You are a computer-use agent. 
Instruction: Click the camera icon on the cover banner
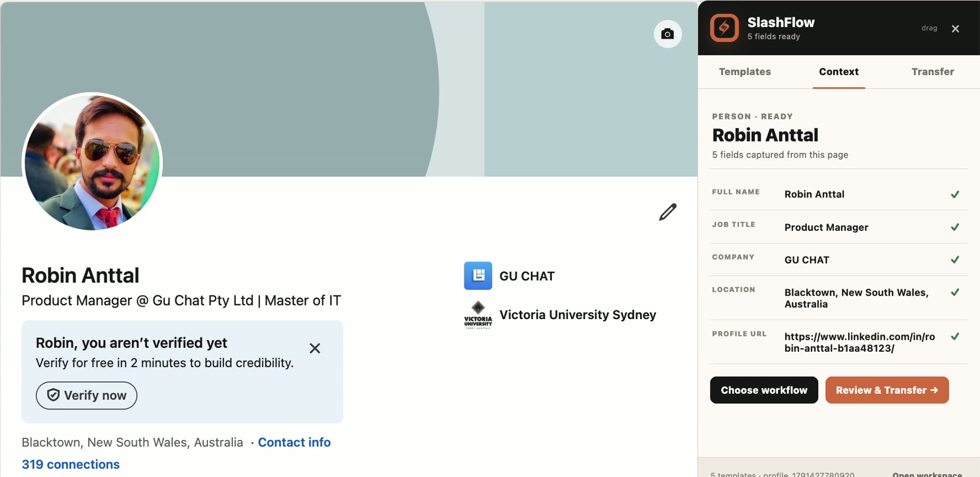tap(667, 34)
